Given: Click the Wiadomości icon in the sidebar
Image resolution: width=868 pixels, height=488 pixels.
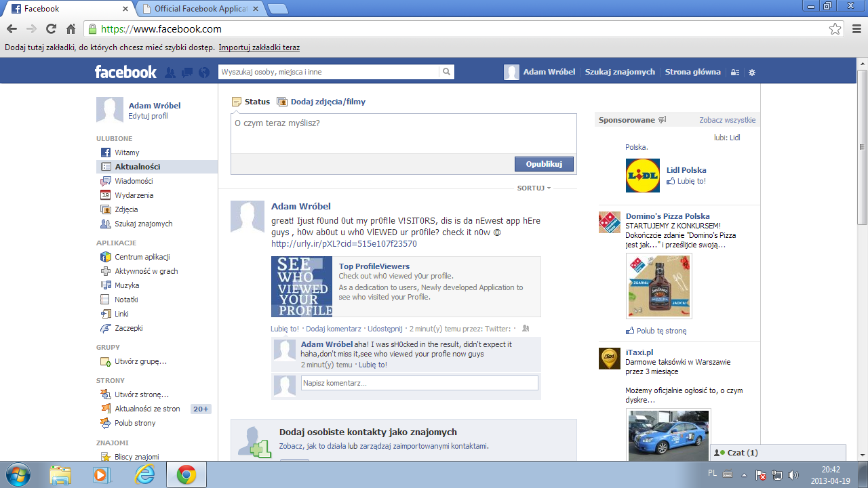Looking at the screenshot, I should [x=106, y=181].
